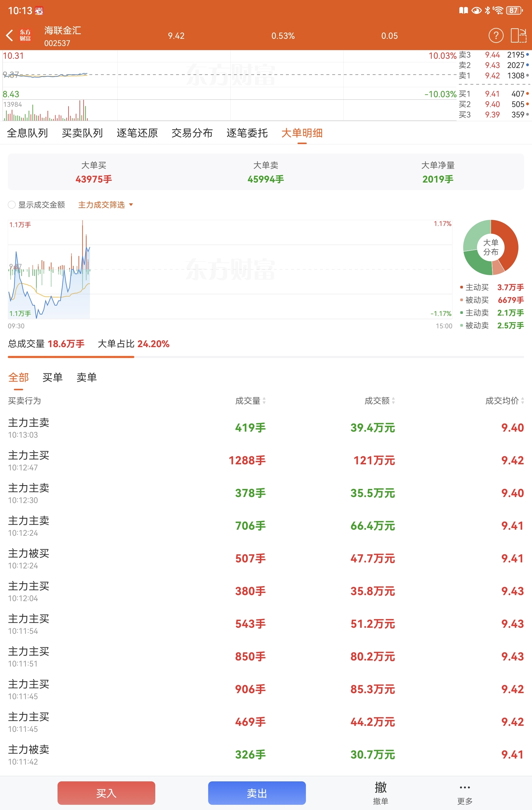Tap 总成交量 18.6万手 text
532x810 pixels.
(x=46, y=344)
